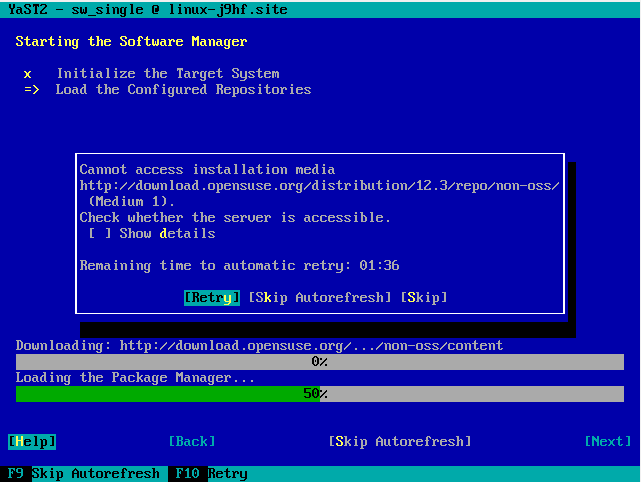
Task: Click the YaST2 sw_single title bar text
Action: 148,9
